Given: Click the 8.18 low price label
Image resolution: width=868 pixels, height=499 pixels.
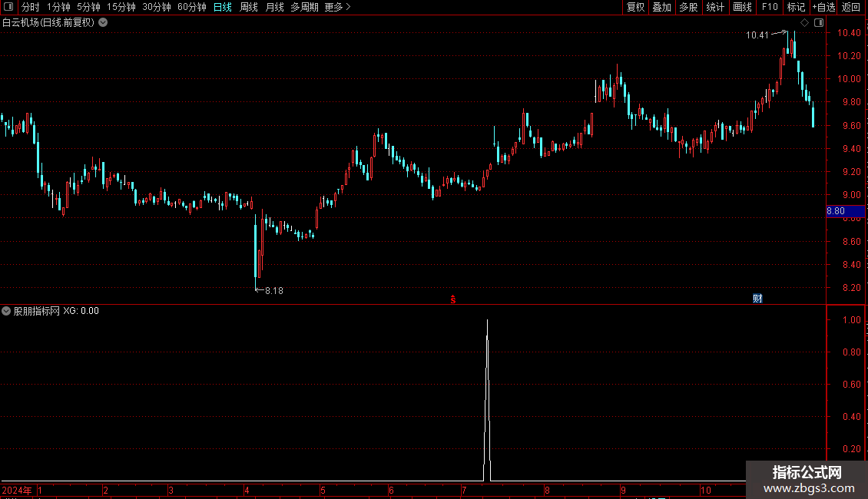Looking at the screenshot, I should coord(274,291).
